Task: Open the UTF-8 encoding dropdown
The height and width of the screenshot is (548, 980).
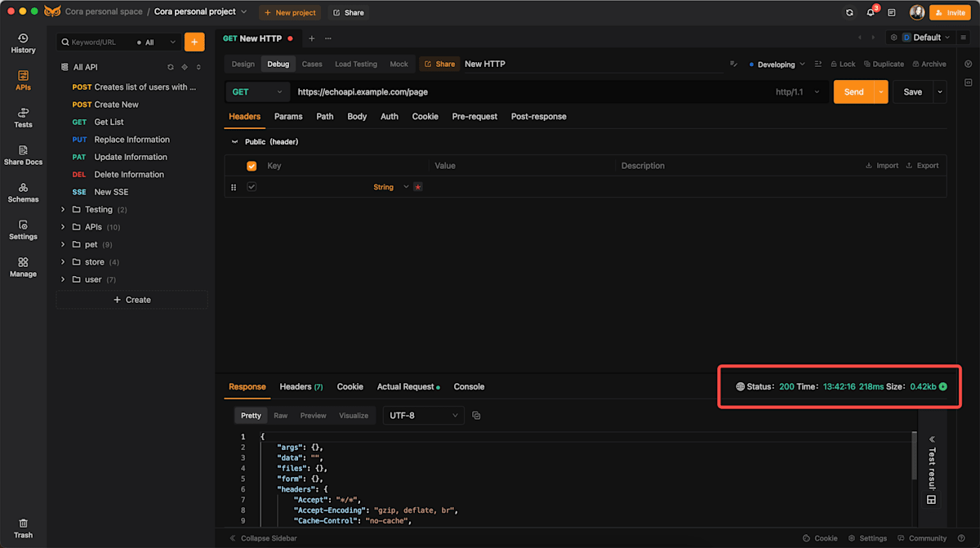Action: 424,416
